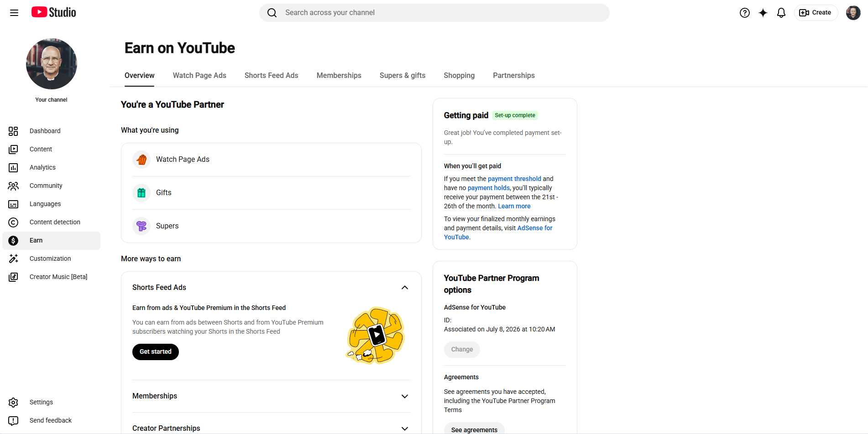The width and height of the screenshot is (868, 434).
Task: Click the Content sidebar icon
Action: [x=13, y=150]
